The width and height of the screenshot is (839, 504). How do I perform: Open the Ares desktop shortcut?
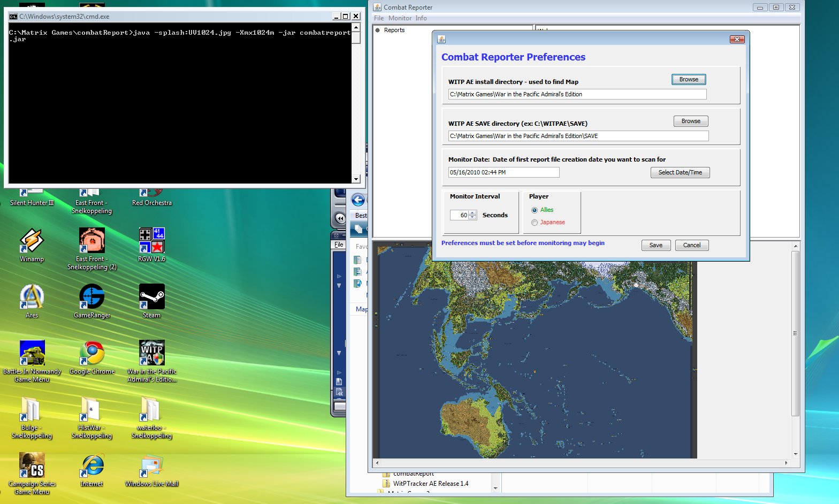(32, 296)
